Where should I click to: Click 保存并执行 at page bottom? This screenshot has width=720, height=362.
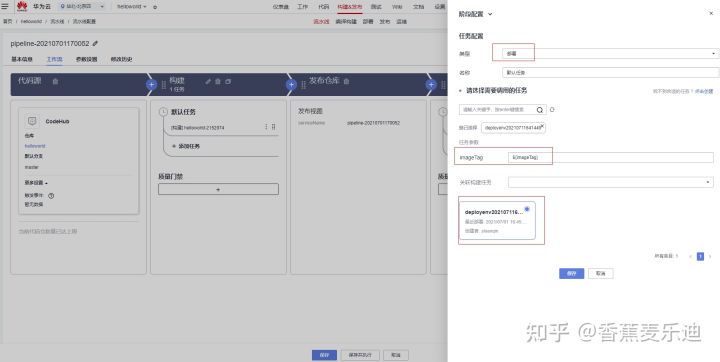pos(360,355)
